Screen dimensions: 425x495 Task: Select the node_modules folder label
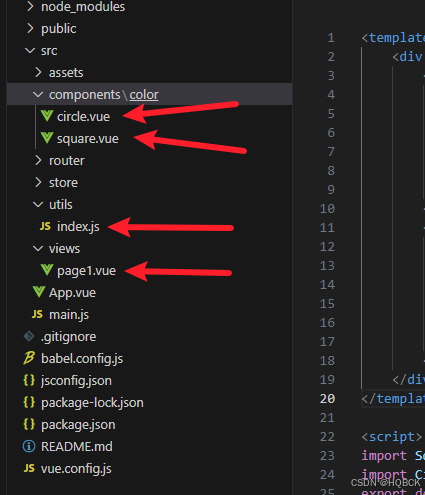coord(83,7)
